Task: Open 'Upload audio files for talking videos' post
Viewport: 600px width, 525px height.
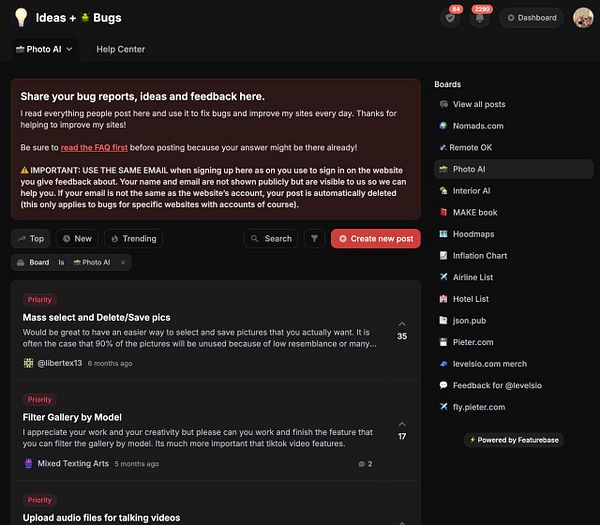Action: [x=101, y=518]
